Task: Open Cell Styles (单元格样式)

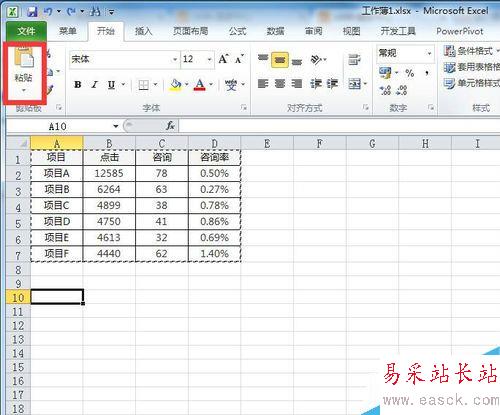Action: tap(471, 83)
